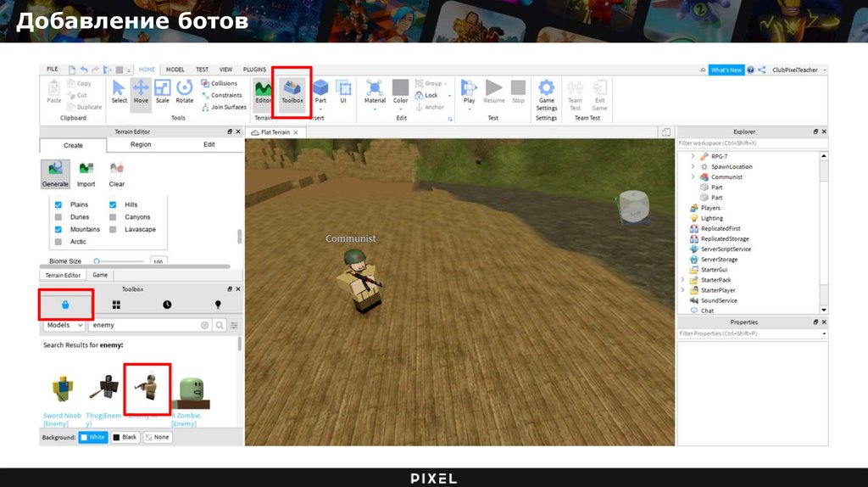The height and width of the screenshot is (487, 868).
Task: Toggle the Constraints option
Action: (x=221, y=95)
